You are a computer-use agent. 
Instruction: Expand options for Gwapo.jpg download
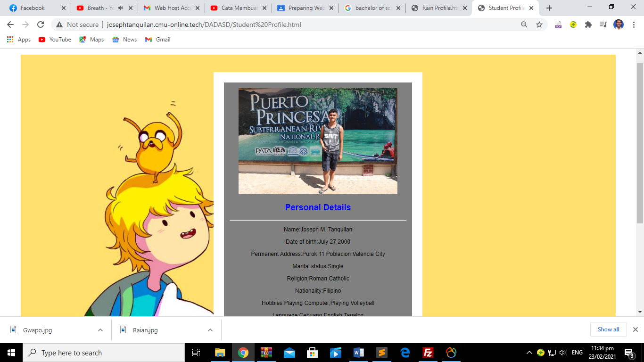[x=100, y=330]
